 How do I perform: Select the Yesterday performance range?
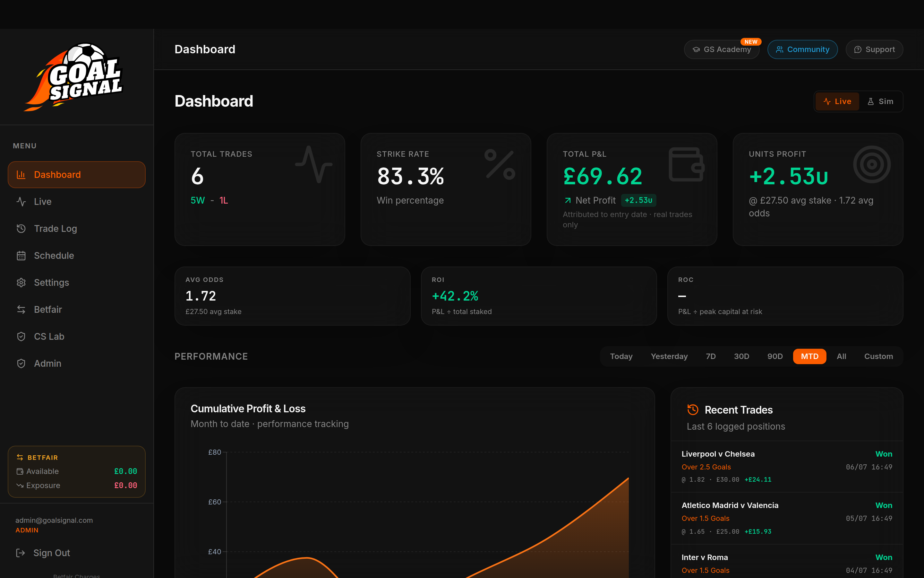click(x=669, y=356)
